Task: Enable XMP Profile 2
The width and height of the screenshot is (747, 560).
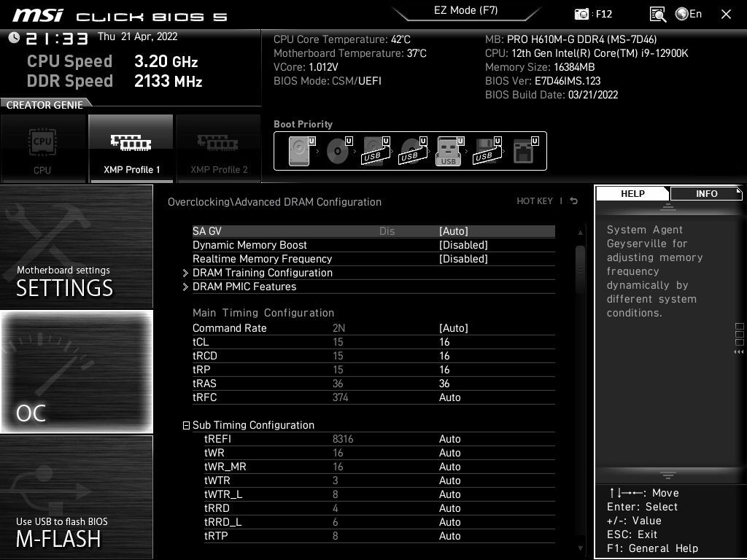Action: [219, 149]
